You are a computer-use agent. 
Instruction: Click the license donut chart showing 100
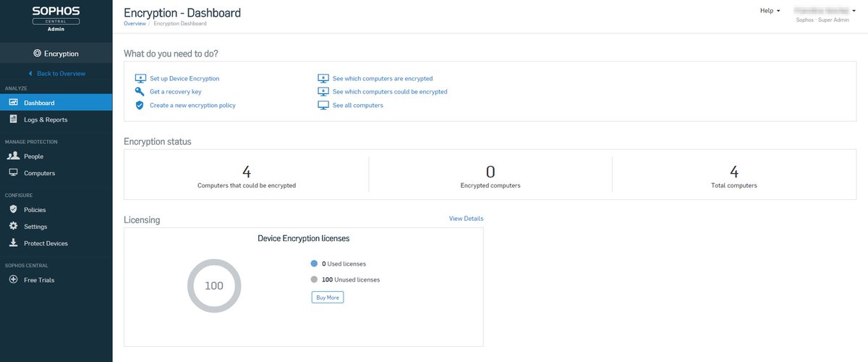(x=214, y=286)
